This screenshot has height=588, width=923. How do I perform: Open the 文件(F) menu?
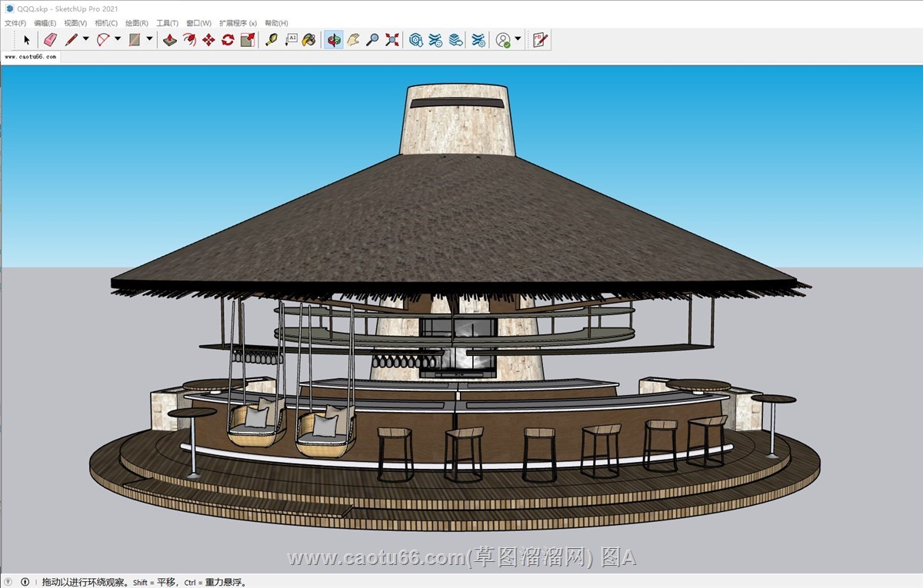coord(15,23)
